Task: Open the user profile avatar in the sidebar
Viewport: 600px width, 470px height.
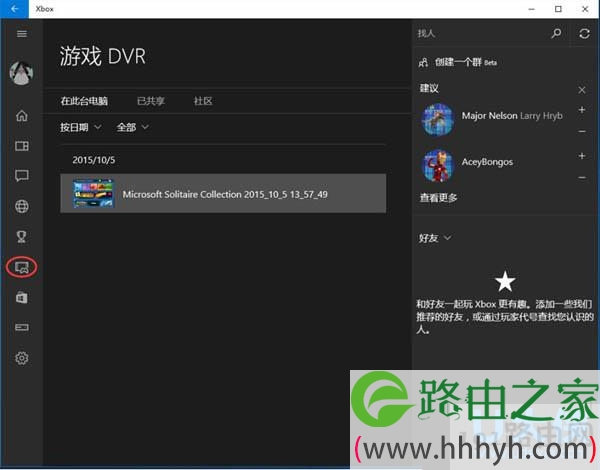Action: tap(21, 73)
